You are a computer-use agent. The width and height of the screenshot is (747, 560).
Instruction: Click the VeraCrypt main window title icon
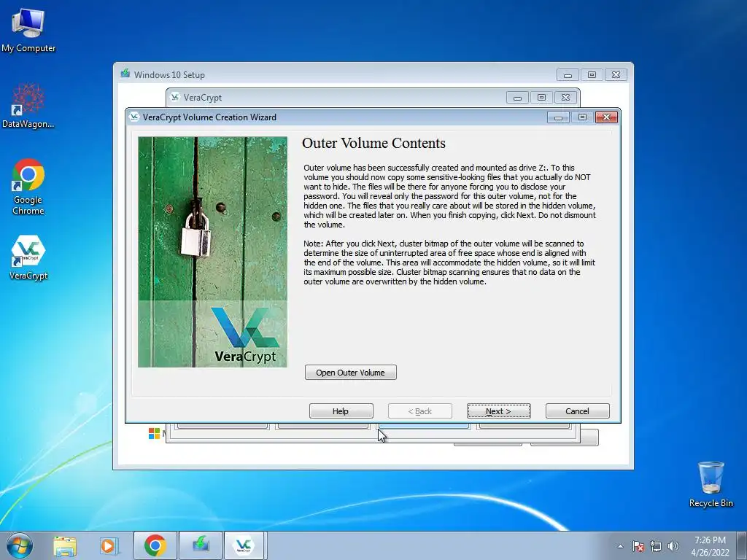tap(175, 97)
